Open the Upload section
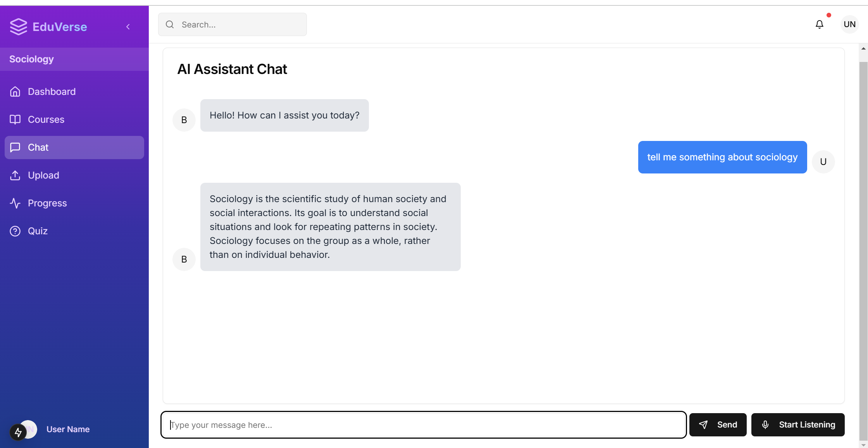The height and width of the screenshot is (448, 868). [43, 175]
